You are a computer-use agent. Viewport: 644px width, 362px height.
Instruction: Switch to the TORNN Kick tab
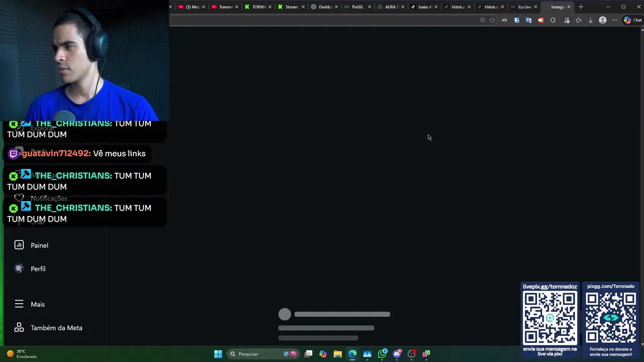(257, 7)
